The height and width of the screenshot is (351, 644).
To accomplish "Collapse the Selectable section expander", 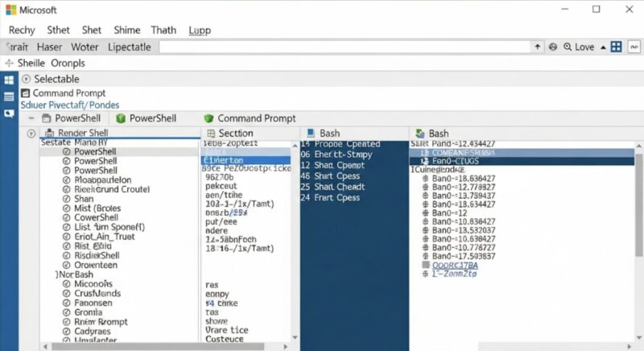I will 26,79.
